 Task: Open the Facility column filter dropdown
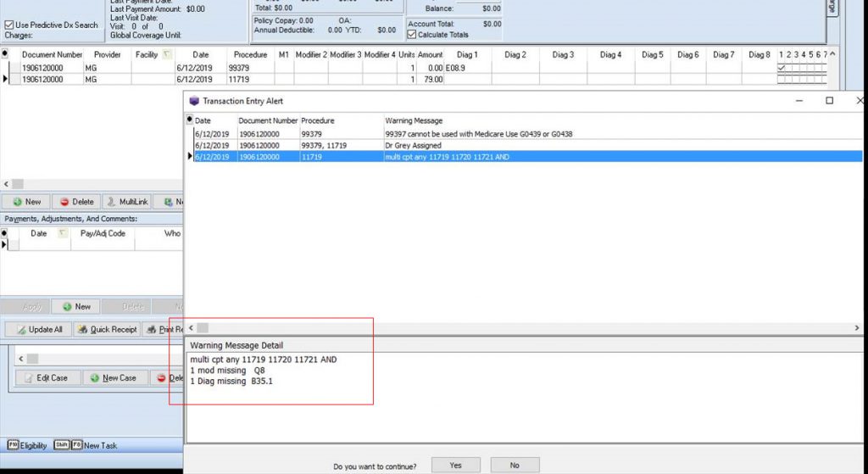pos(167,54)
